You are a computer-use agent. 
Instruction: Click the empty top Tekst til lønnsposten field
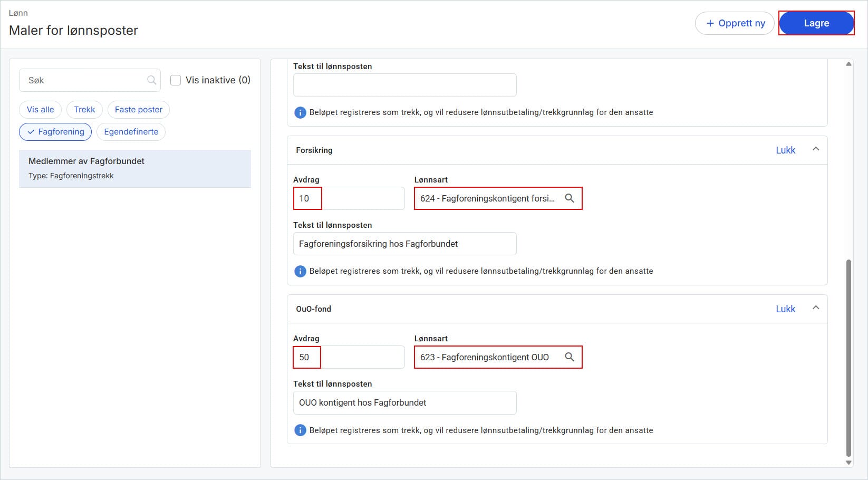point(404,85)
